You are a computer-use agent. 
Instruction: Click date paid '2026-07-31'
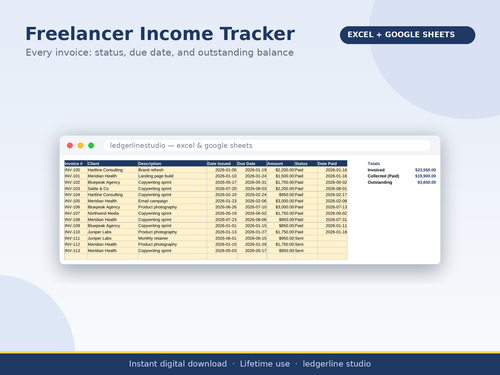332,219
